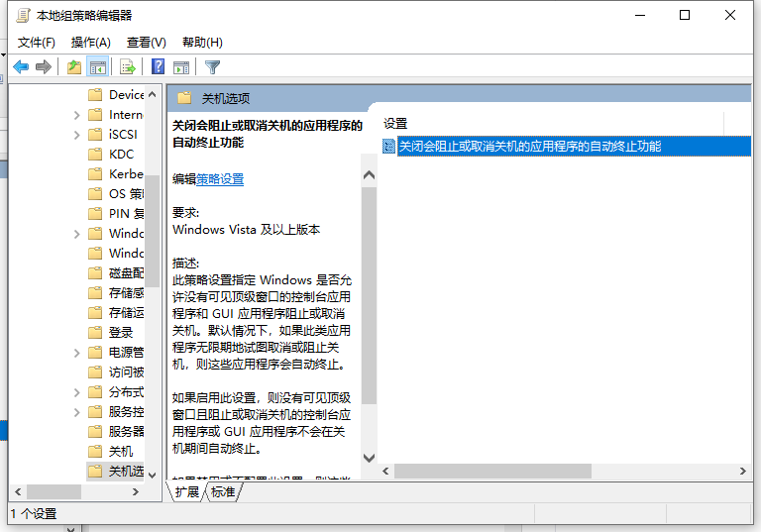Open Help via the question mark icon
This screenshot has height=532, width=761.
point(158,66)
